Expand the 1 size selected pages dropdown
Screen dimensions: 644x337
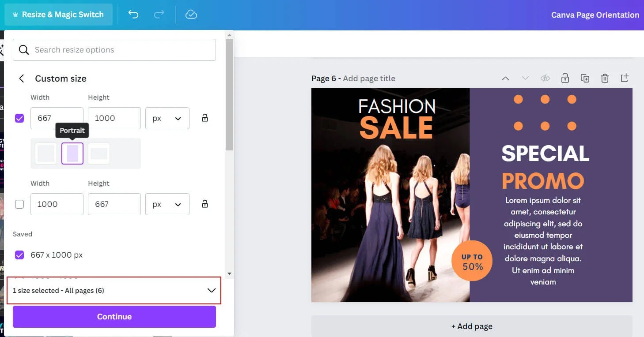[114, 290]
